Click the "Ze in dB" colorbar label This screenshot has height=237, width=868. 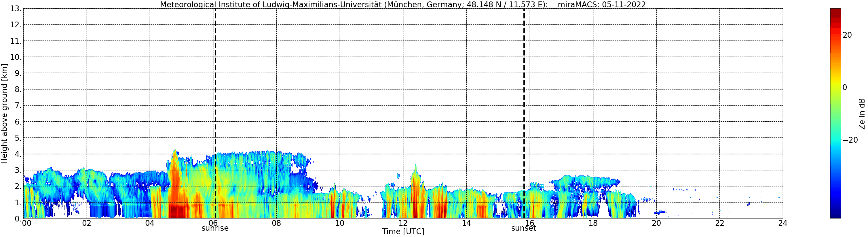coord(862,114)
